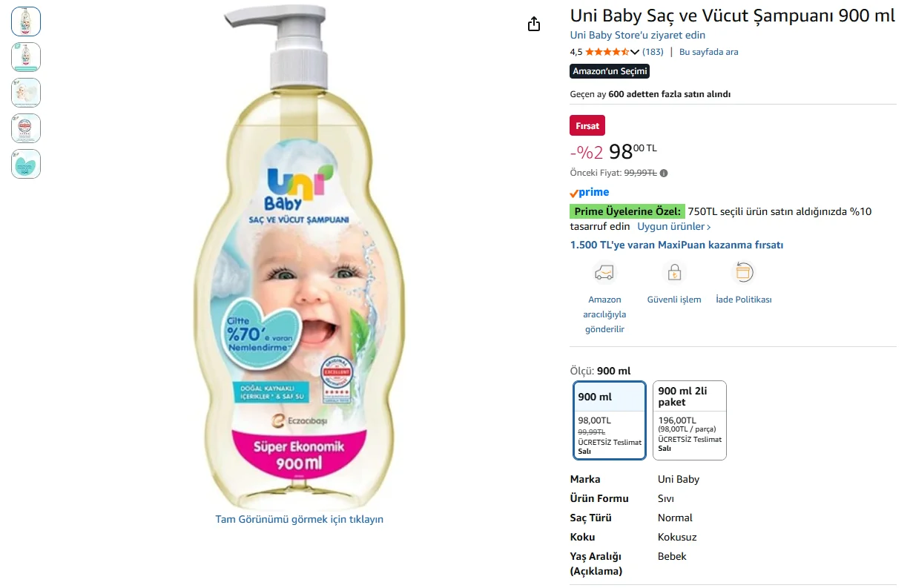
Task: Click the secure transaction lock icon
Action: [x=674, y=273]
